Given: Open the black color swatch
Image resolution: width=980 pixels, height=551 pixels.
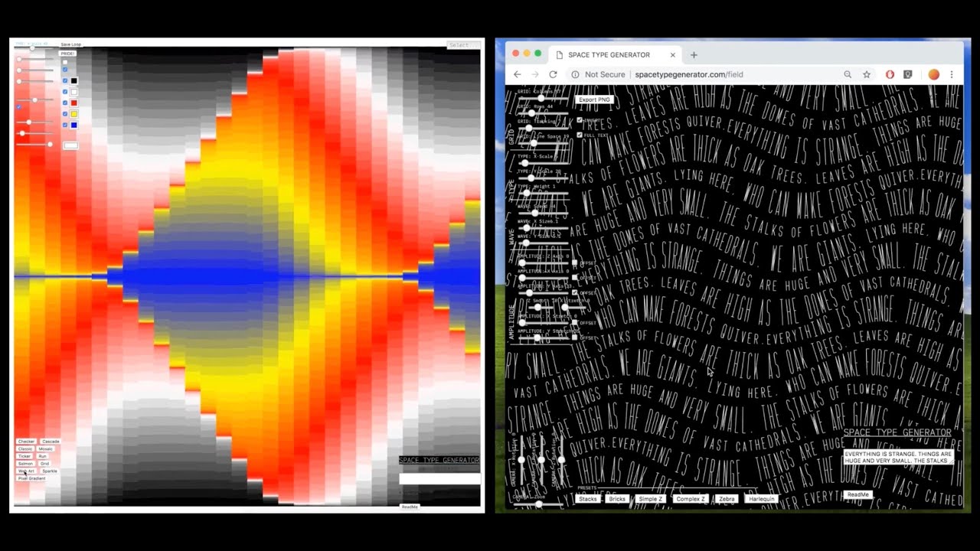Looking at the screenshot, I should 74,80.
